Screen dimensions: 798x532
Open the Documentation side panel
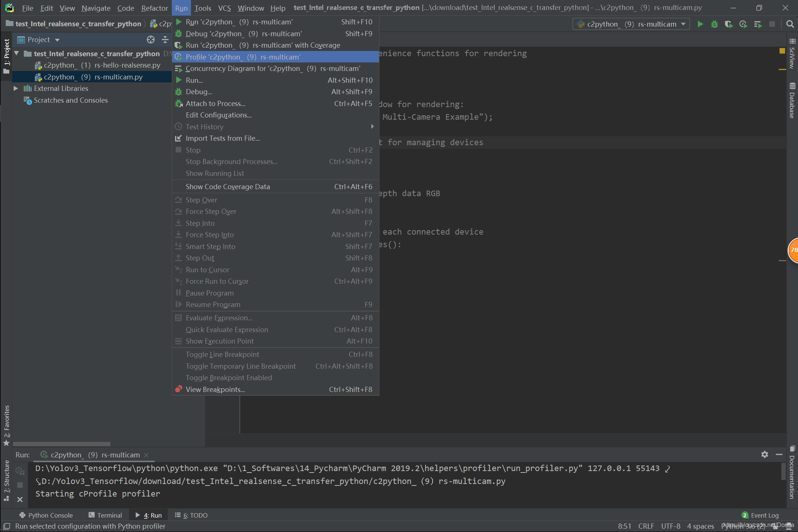[x=792, y=473]
